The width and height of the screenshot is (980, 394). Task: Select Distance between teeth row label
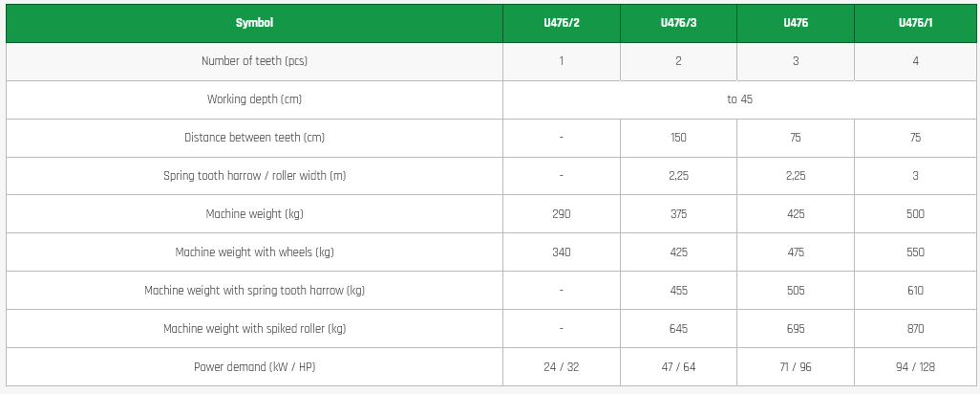pos(254,138)
